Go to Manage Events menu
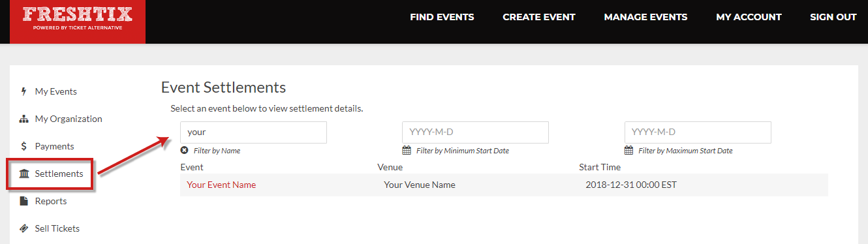Image resolution: width=868 pixels, height=244 pixels. [645, 17]
